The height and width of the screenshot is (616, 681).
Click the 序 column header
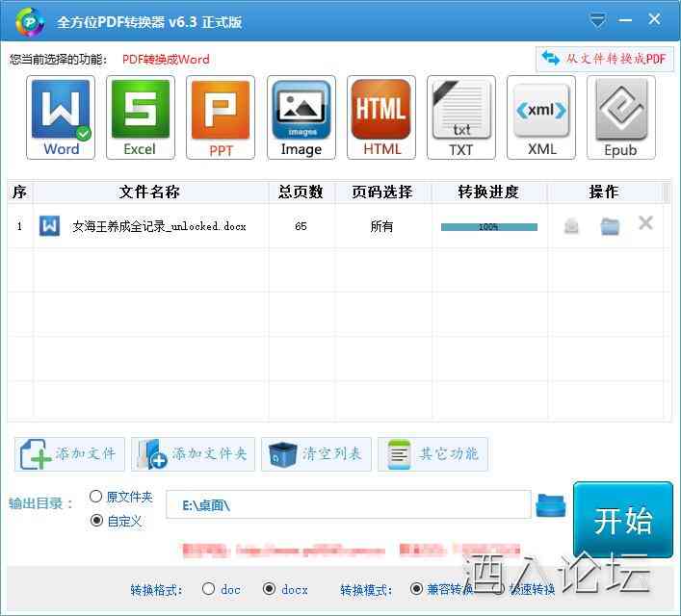[x=19, y=192]
